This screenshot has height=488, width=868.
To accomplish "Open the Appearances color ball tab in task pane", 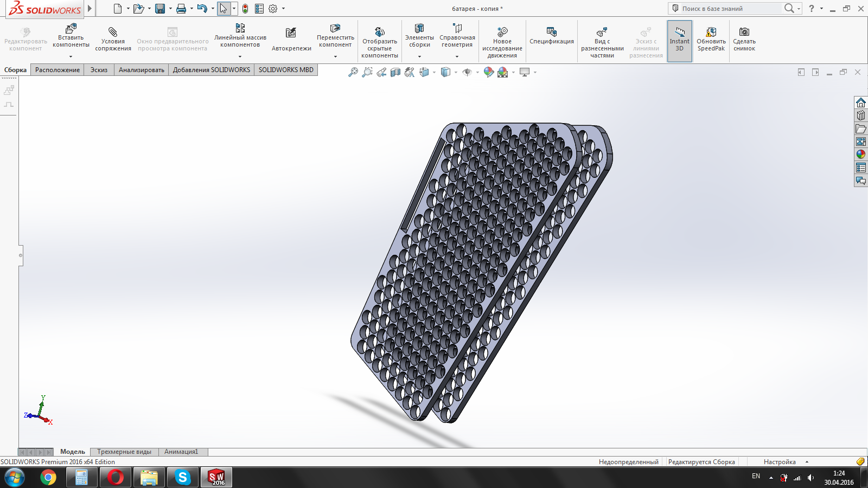I will 861,155.
